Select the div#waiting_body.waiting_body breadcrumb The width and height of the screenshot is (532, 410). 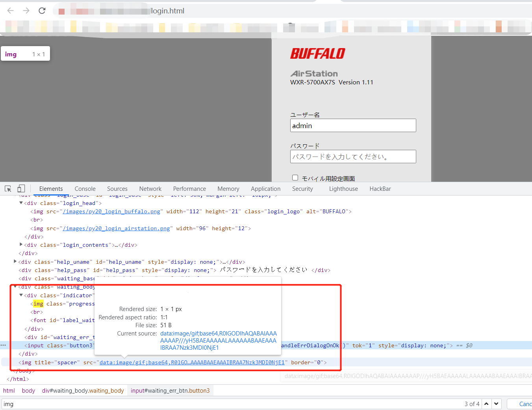(83, 391)
